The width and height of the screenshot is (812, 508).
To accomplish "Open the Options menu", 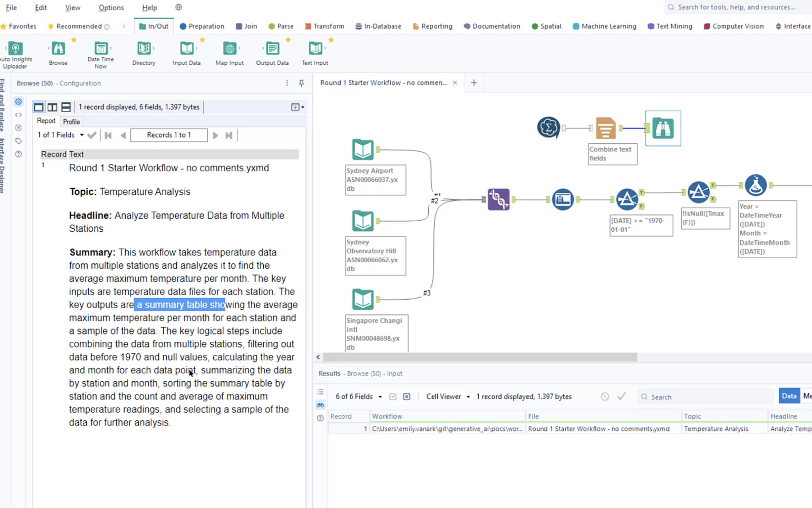I will tap(111, 7).
